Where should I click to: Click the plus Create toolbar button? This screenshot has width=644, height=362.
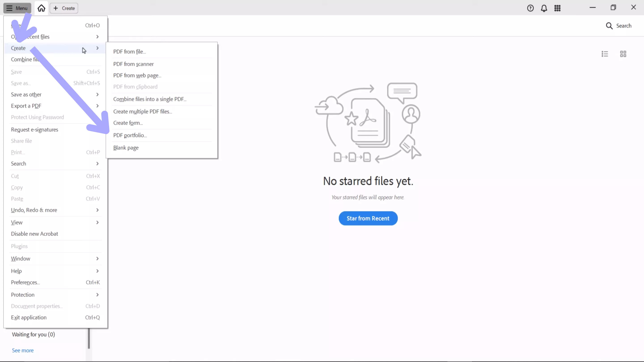pyautogui.click(x=64, y=8)
